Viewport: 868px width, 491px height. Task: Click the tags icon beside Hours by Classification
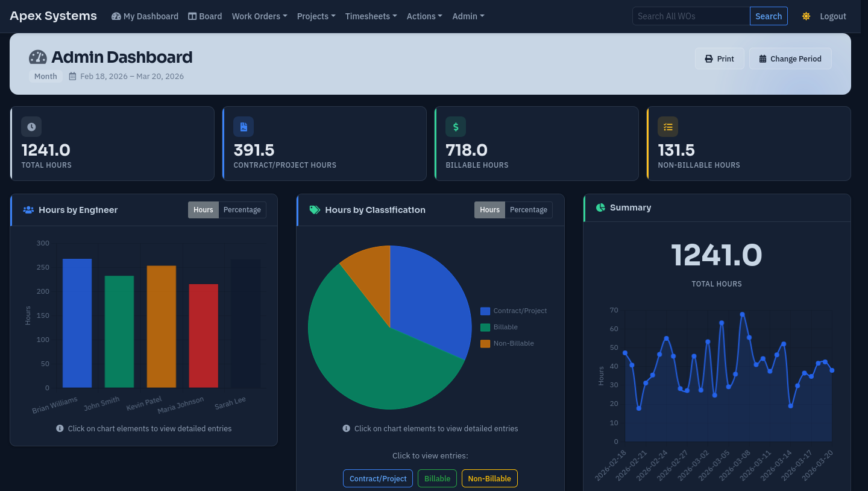point(314,209)
